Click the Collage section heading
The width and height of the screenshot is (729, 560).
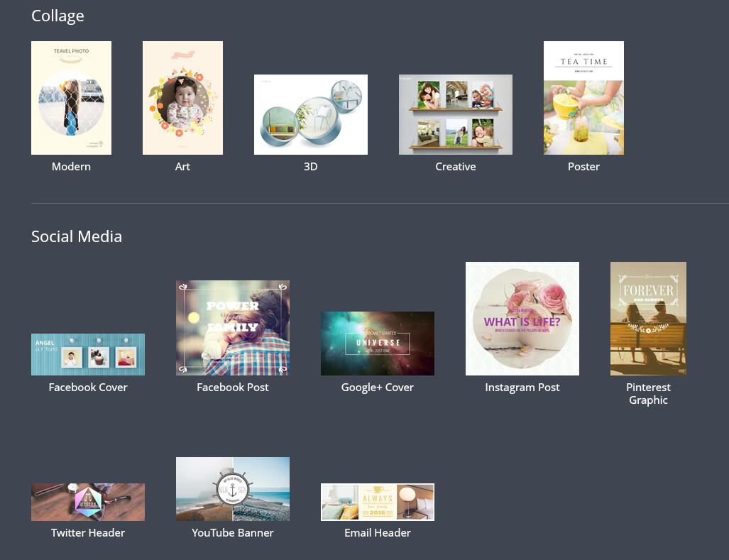click(x=57, y=16)
